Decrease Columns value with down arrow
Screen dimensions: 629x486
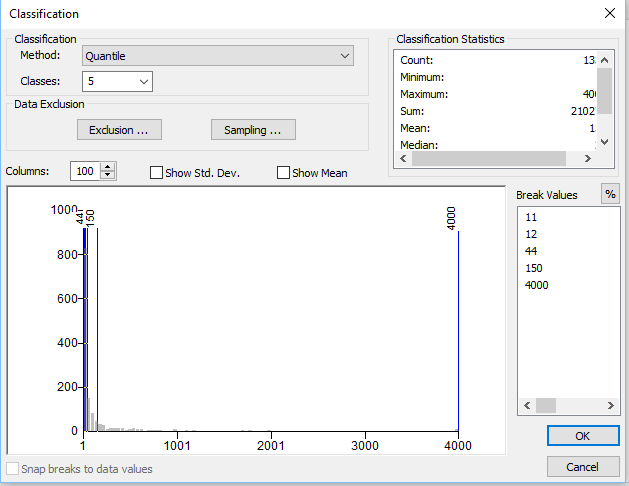109,176
